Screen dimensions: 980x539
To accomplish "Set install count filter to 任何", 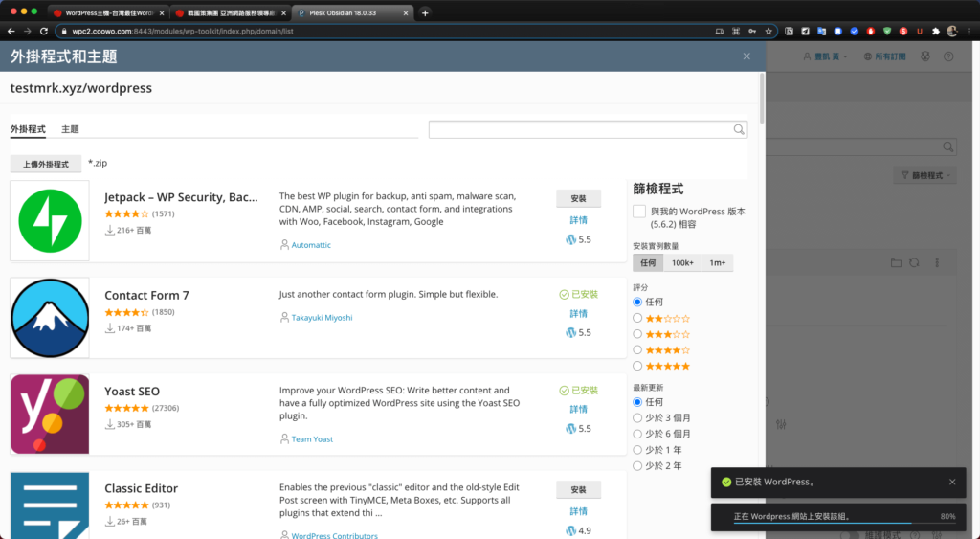I will (x=648, y=262).
